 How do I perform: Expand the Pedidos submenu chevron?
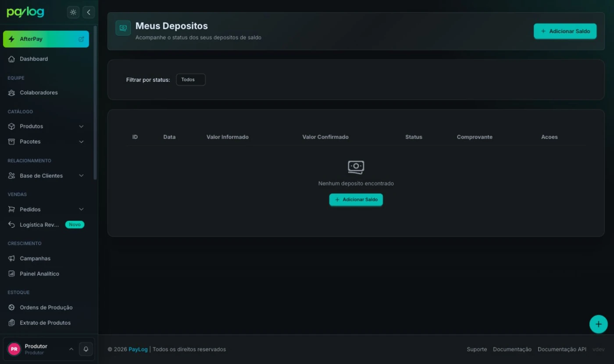click(x=81, y=209)
